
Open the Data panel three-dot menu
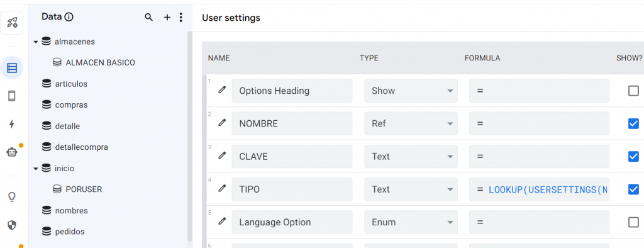coord(180,17)
